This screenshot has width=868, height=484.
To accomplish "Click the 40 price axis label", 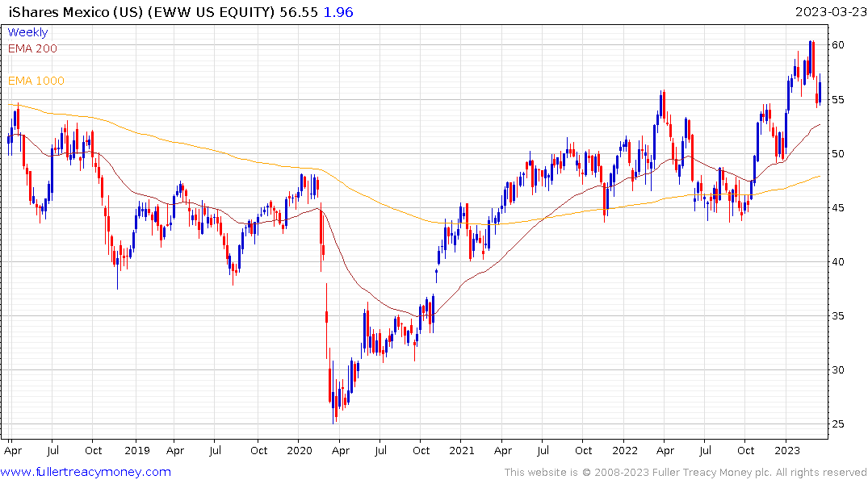I will 838,261.
